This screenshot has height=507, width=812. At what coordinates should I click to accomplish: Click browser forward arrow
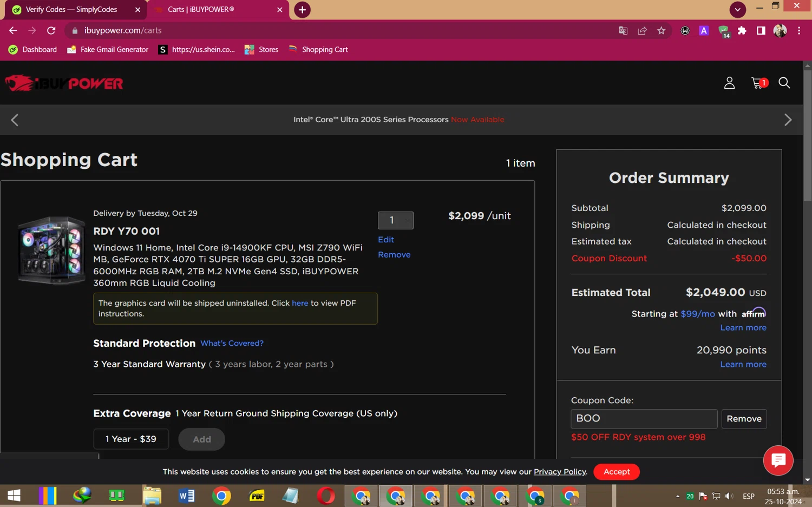coord(32,31)
